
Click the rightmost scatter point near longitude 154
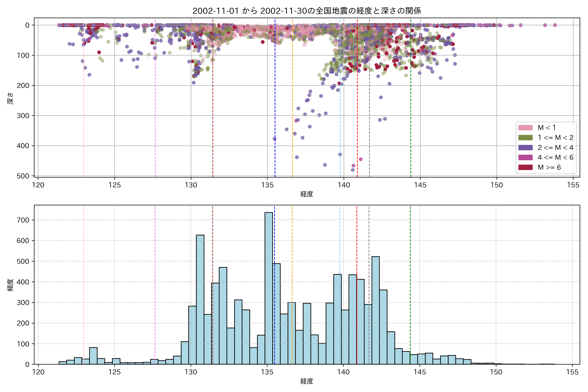coord(555,25)
